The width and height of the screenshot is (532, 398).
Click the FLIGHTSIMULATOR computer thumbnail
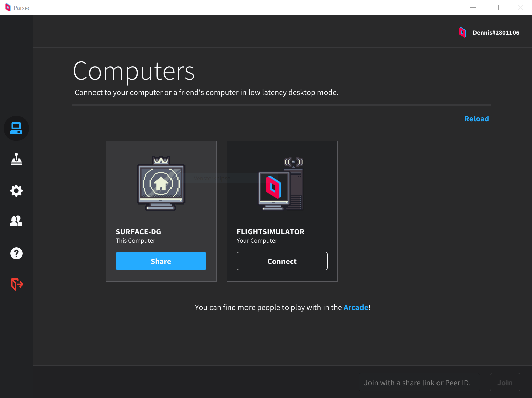point(281,183)
